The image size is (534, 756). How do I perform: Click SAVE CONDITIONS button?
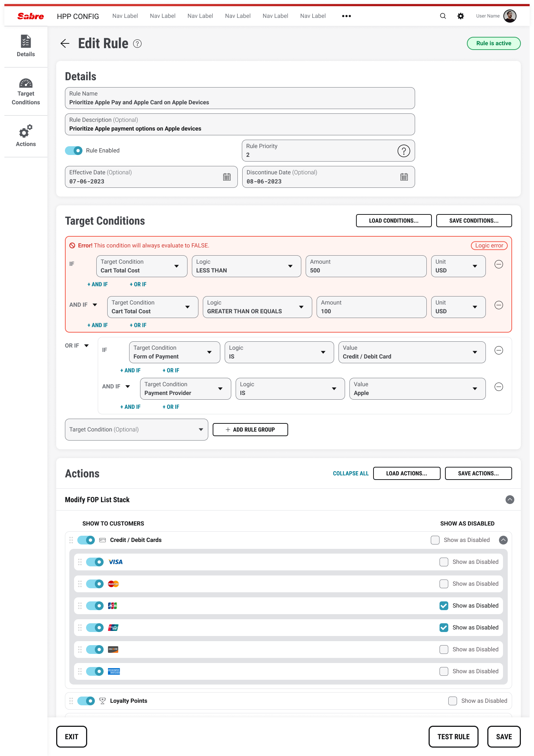tap(474, 221)
